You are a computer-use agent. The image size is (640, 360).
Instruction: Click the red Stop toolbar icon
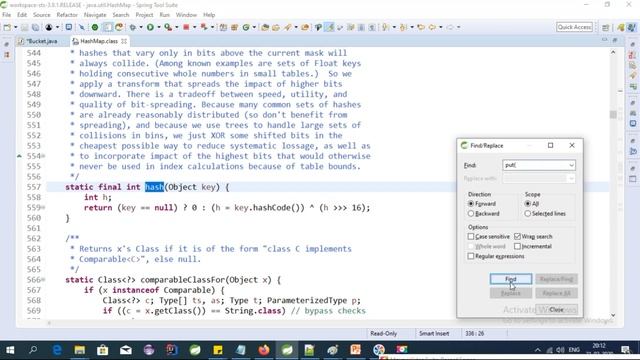(x=186, y=27)
